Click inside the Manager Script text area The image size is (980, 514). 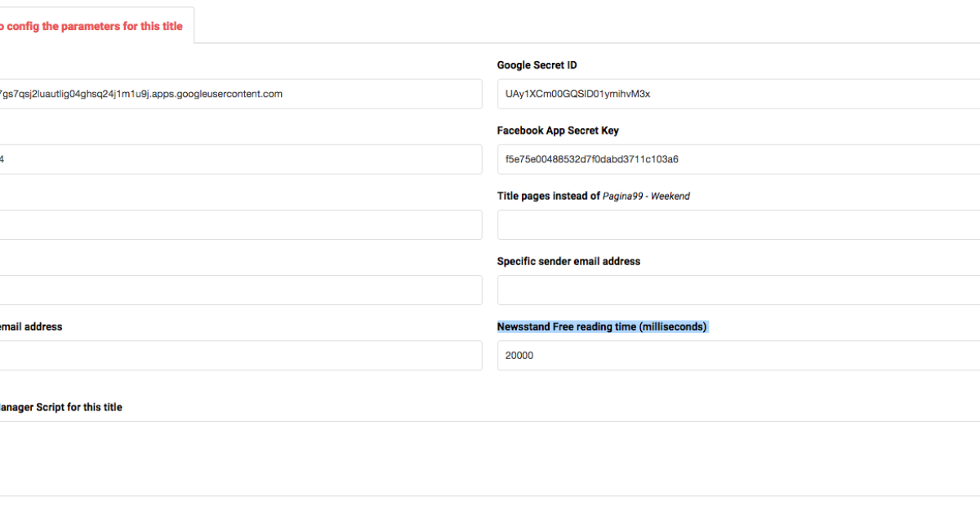point(490,457)
